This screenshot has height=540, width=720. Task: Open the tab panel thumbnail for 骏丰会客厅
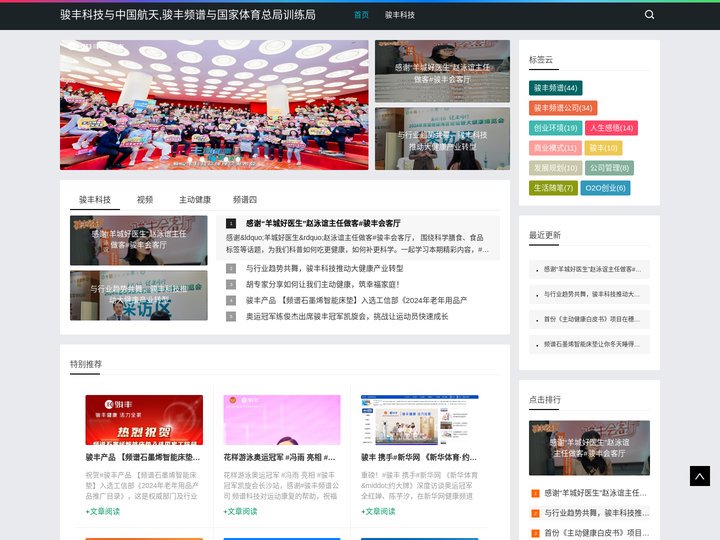pyautogui.click(x=139, y=240)
